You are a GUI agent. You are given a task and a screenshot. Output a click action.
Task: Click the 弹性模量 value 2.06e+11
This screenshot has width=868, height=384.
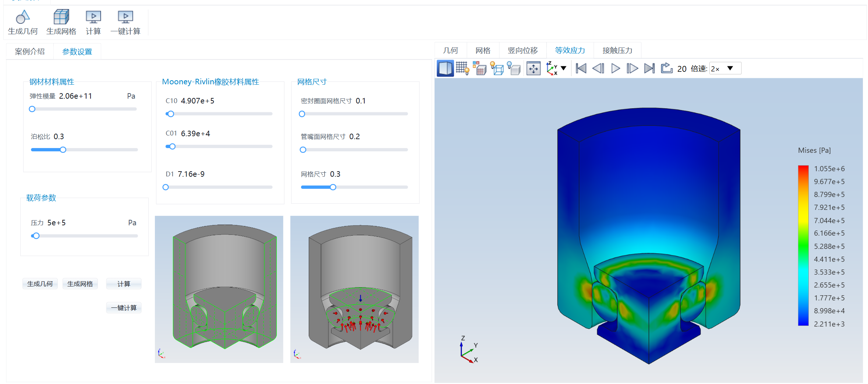pyautogui.click(x=75, y=96)
